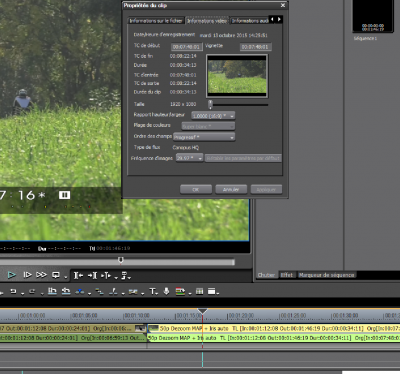Step forward one frame in the player
This screenshot has width=400, height=374.
click(x=27, y=275)
